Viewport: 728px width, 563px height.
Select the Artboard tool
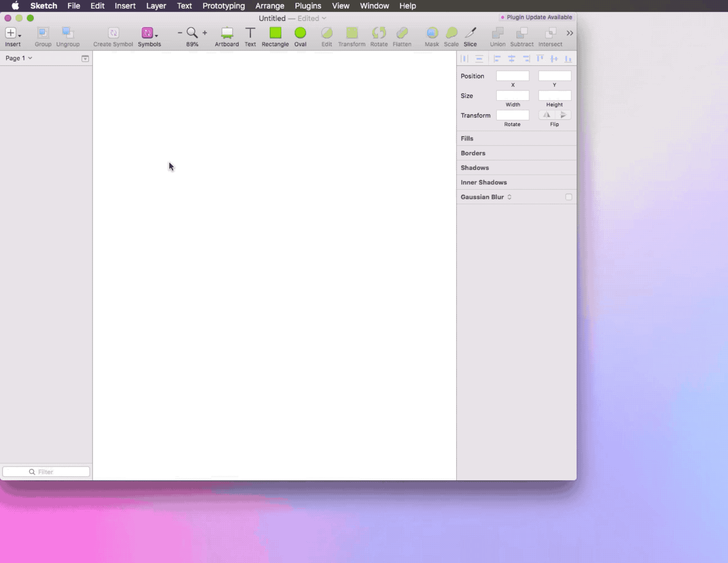(x=227, y=33)
